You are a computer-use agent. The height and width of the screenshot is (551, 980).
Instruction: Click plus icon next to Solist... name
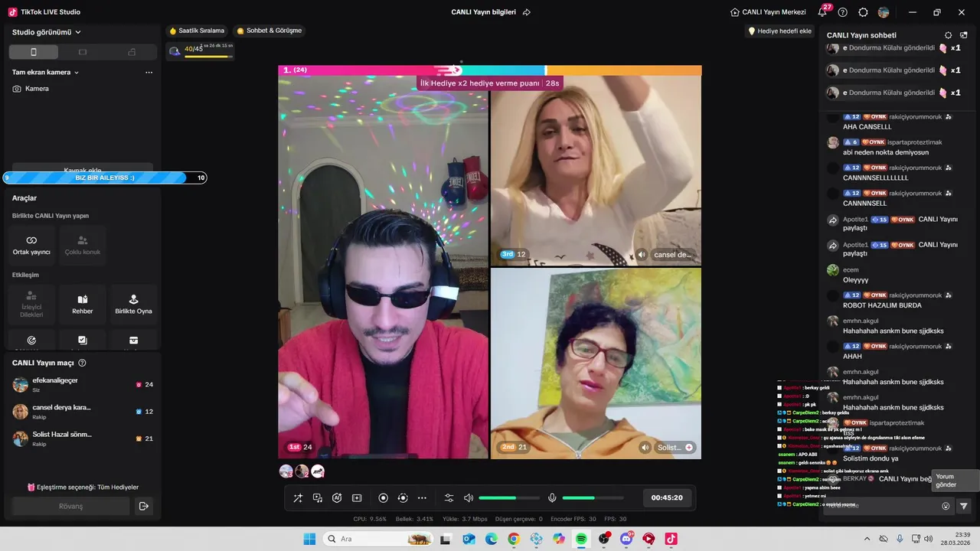(689, 448)
